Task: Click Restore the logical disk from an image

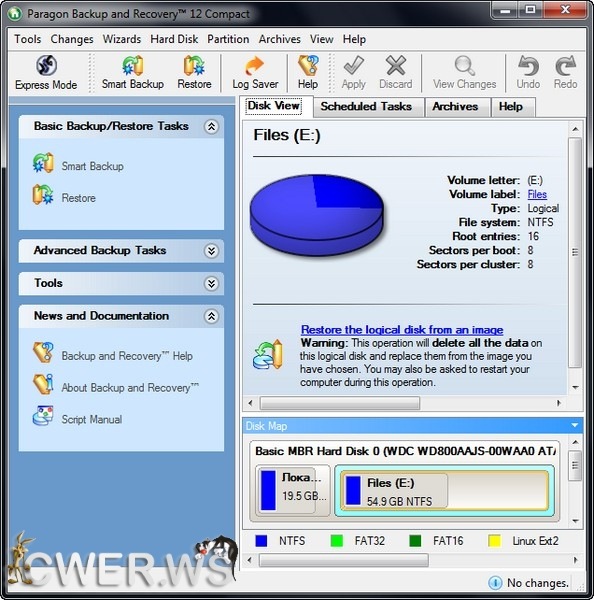Action: click(x=402, y=329)
